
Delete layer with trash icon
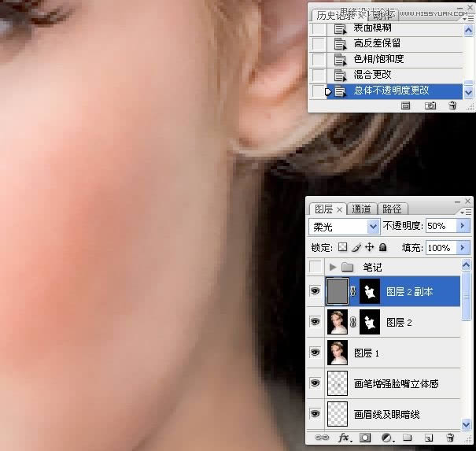(x=450, y=437)
